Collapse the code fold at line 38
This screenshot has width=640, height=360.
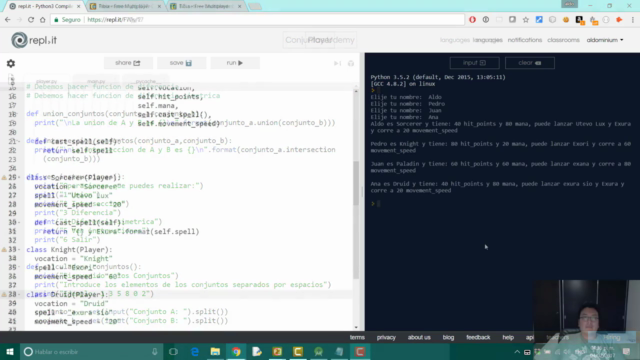tap(19, 294)
